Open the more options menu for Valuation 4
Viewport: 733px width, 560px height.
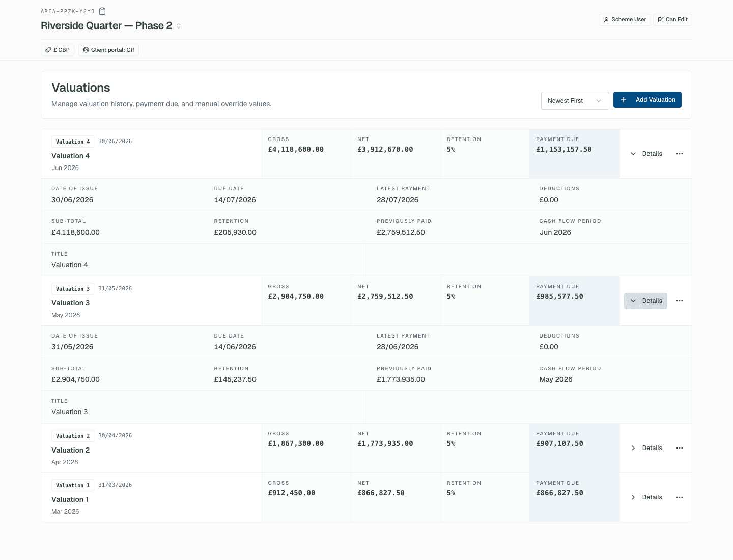tap(680, 154)
